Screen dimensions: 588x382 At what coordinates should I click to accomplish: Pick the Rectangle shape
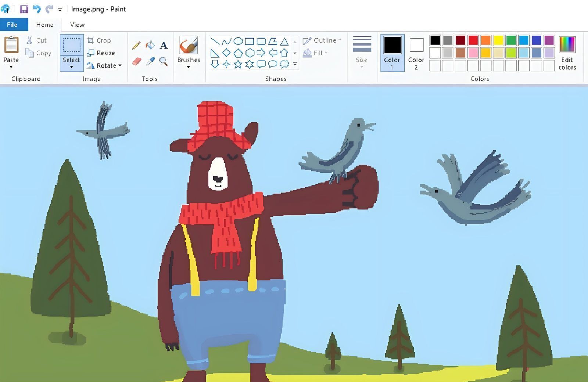pos(250,41)
